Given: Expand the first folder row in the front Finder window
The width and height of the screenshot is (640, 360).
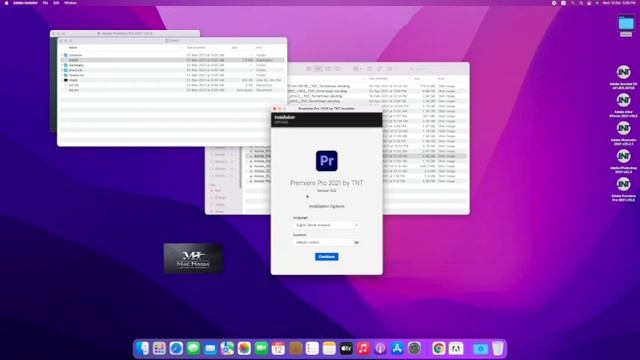Looking at the screenshot, I should (x=62, y=55).
